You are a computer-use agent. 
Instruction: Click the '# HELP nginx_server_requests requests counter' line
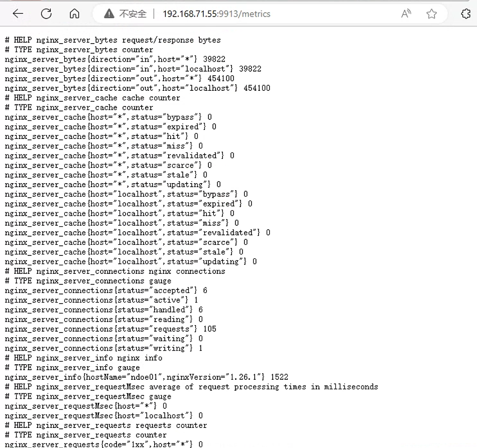pyautogui.click(x=106, y=425)
